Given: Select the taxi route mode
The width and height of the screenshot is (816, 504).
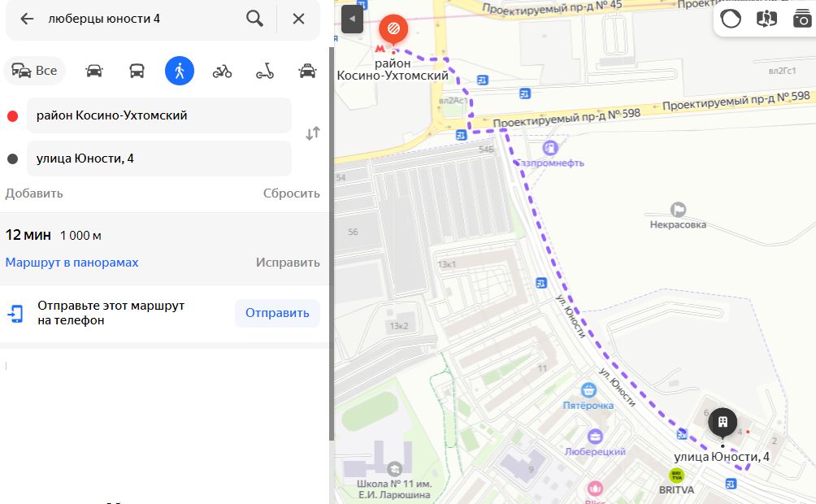Looking at the screenshot, I should [307, 71].
